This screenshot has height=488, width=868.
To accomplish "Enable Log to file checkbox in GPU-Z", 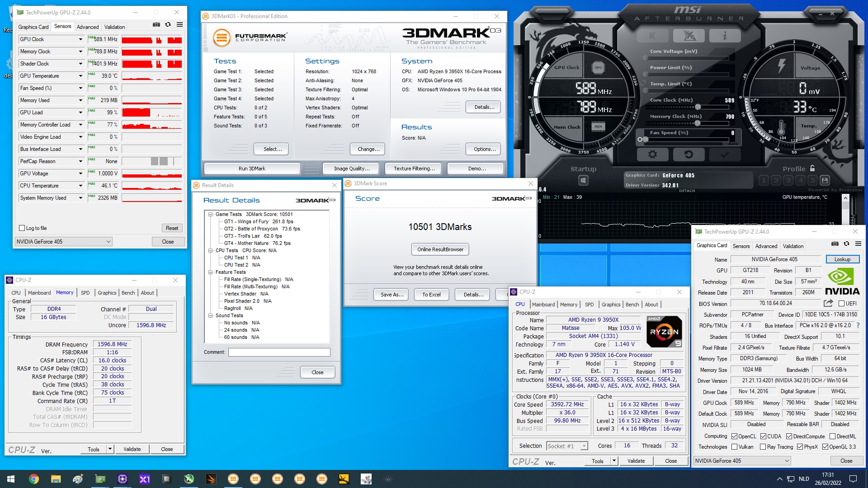I will pos(22,228).
